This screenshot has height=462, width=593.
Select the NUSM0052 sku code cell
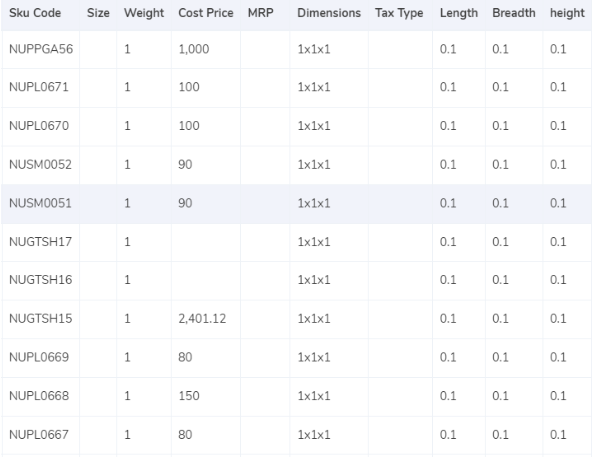(40, 165)
